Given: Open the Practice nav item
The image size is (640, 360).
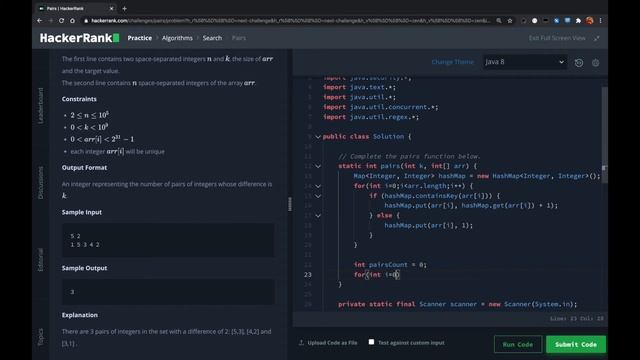Looking at the screenshot, I should [140, 38].
